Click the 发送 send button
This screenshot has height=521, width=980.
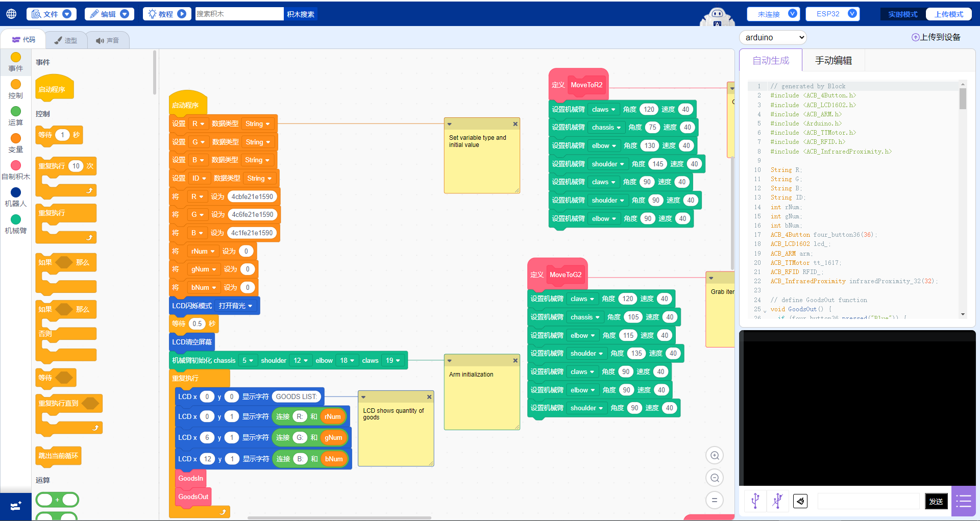[936, 501]
